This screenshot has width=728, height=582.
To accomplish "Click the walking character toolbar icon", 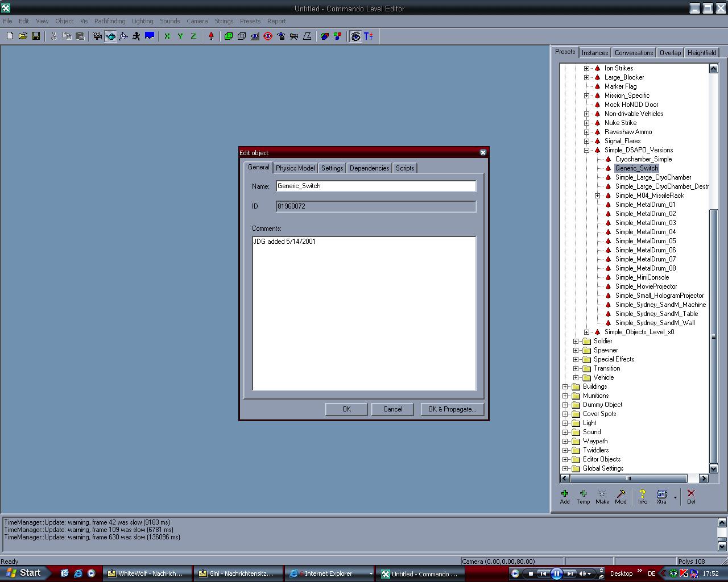I will tap(136, 36).
